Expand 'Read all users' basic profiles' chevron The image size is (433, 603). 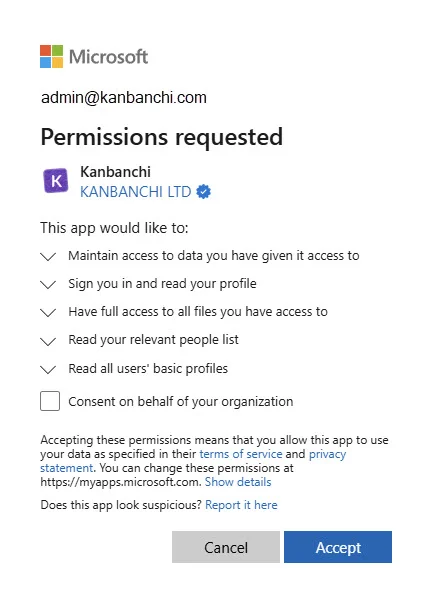tap(48, 370)
